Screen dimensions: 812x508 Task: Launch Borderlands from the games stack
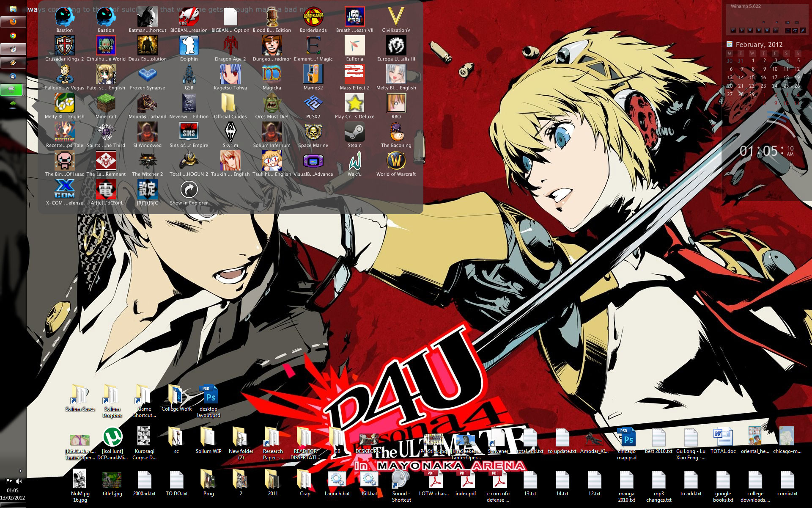pyautogui.click(x=313, y=20)
